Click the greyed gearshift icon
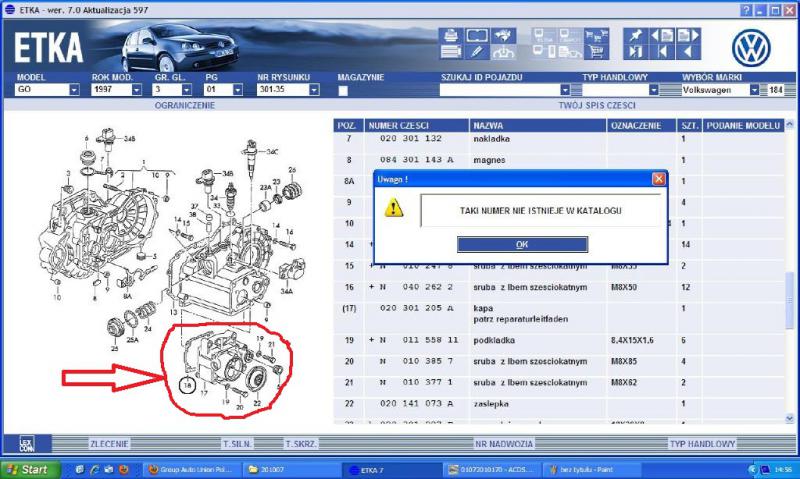Screen dimensions: 800x479 click(503, 52)
